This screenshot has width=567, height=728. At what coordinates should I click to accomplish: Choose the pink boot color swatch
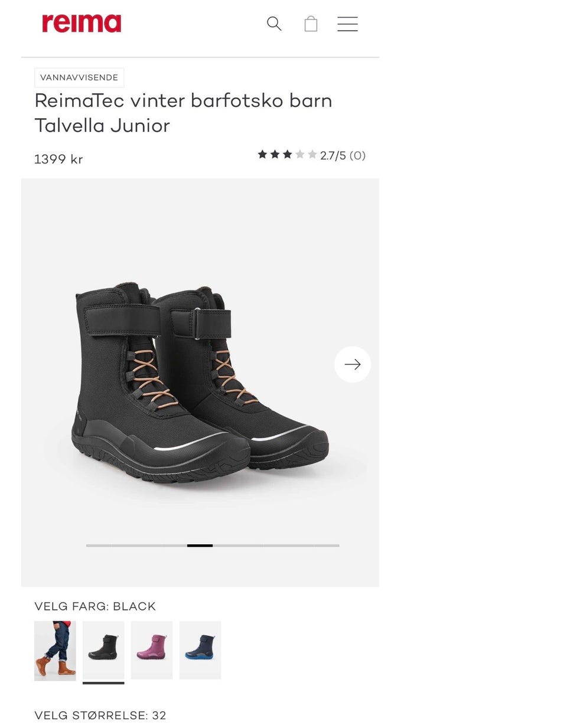click(152, 650)
